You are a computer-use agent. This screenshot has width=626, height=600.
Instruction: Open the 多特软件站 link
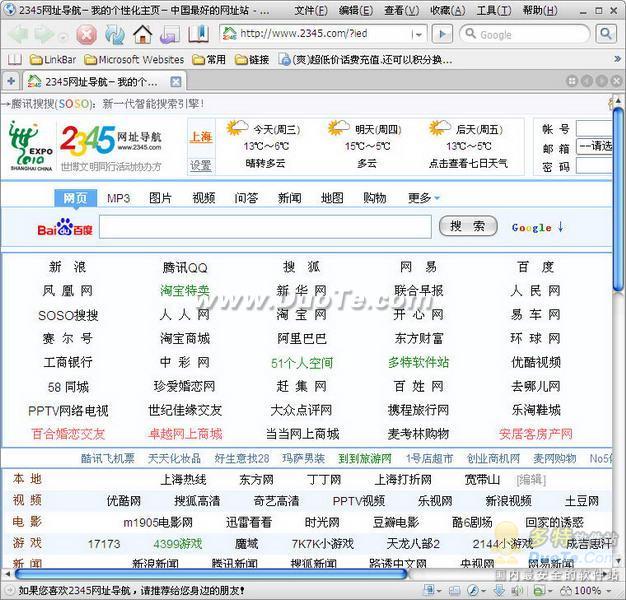click(x=419, y=362)
